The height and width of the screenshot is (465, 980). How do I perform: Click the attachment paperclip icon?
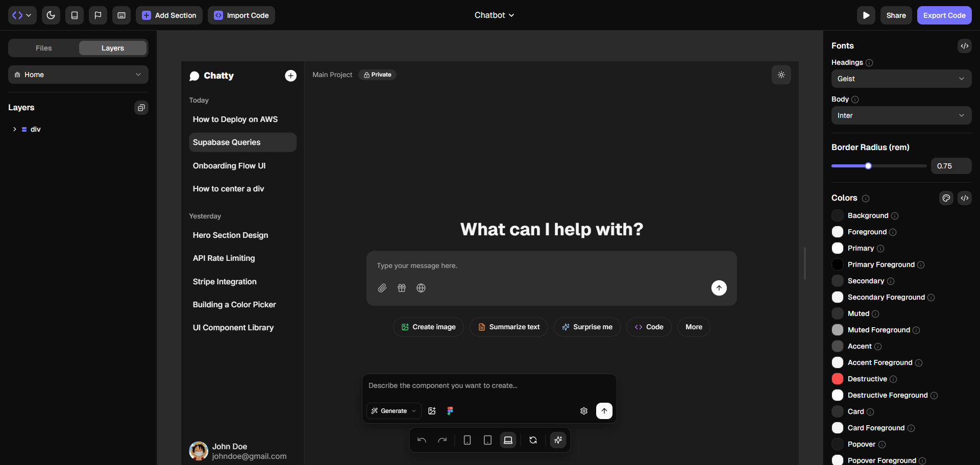tap(382, 288)
